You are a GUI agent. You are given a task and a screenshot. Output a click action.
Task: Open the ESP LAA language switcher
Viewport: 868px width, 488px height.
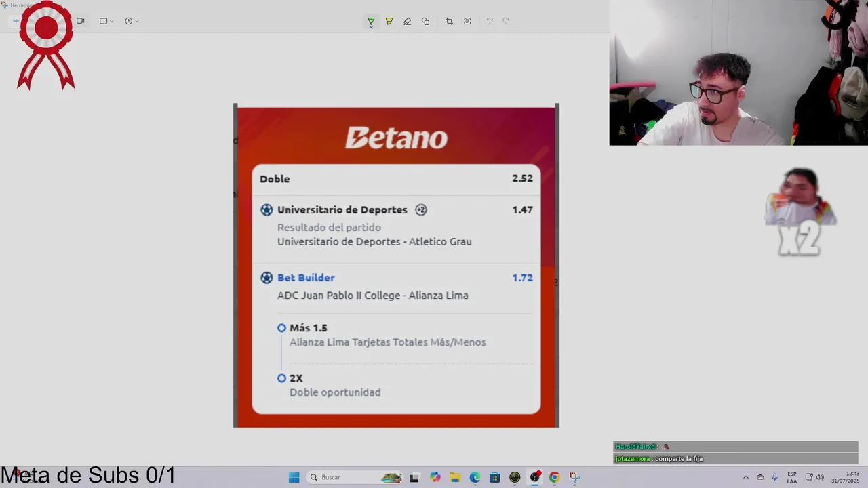(792, 477)
